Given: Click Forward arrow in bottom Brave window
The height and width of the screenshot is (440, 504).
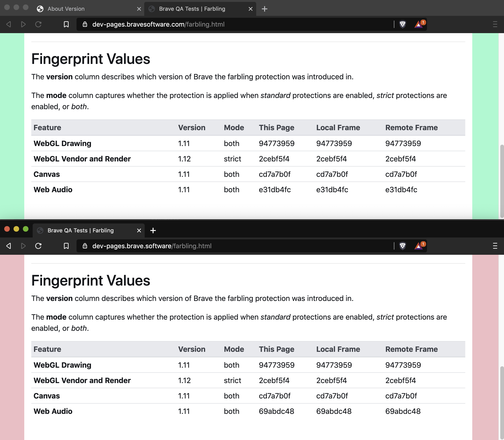Looking at the screenshot, I should 23,246.
